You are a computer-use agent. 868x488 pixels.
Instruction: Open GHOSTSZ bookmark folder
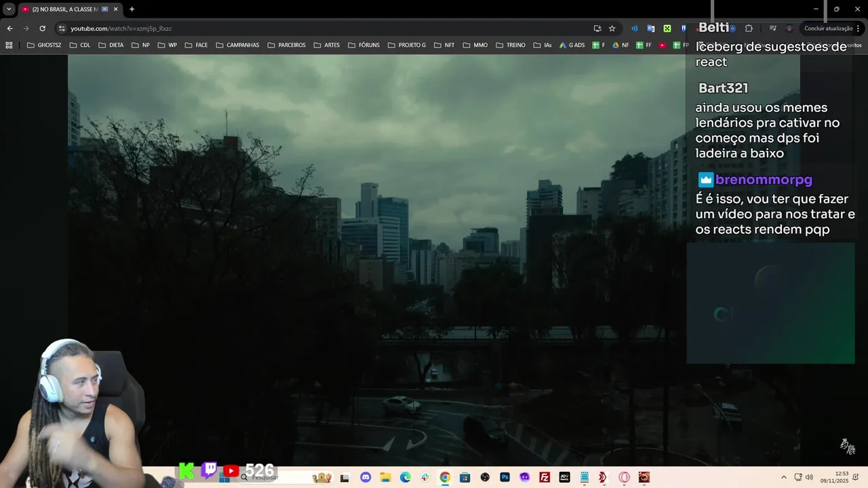click(x=44, y=45)
